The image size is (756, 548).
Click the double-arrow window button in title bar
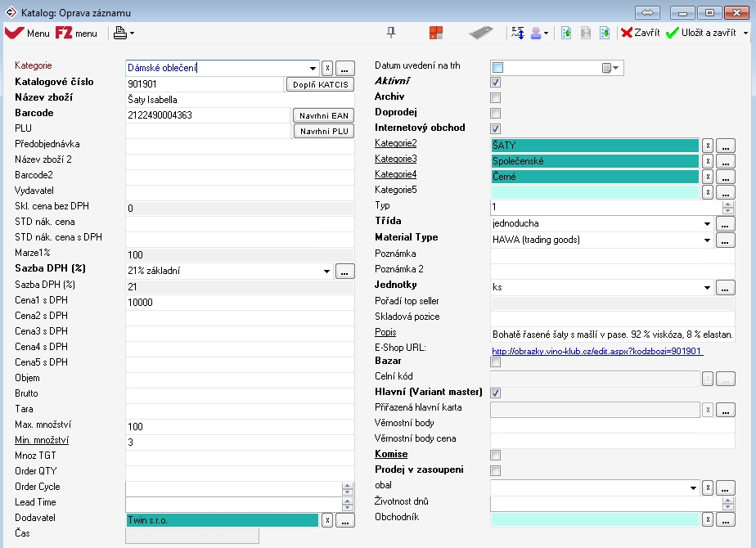(647, 12)
